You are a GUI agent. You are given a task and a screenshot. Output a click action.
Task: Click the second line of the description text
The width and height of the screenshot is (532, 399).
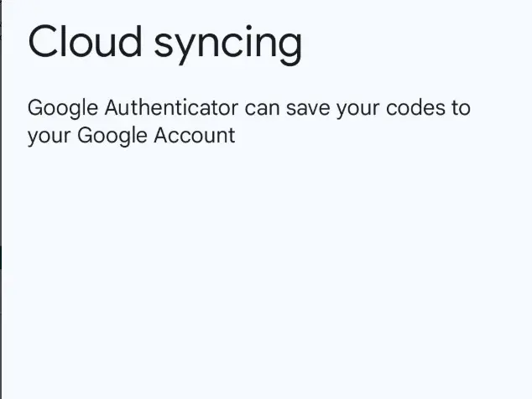pos(131,136)
